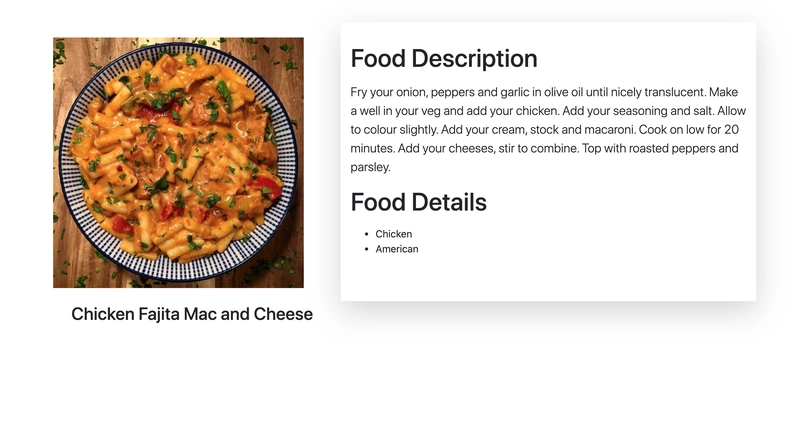This screenshot has height=443, width=800.
Task: Click the Food Description heading
Action: (x=444, y=58)
